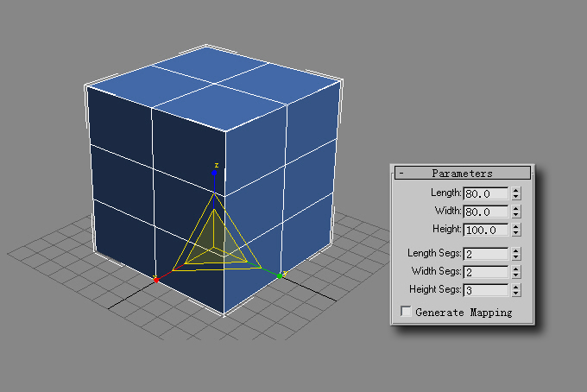The height and width of the screenshot is (392, 587).
Task: Click the Height Segs spinner arrows
Action: (x=516, y=290)
